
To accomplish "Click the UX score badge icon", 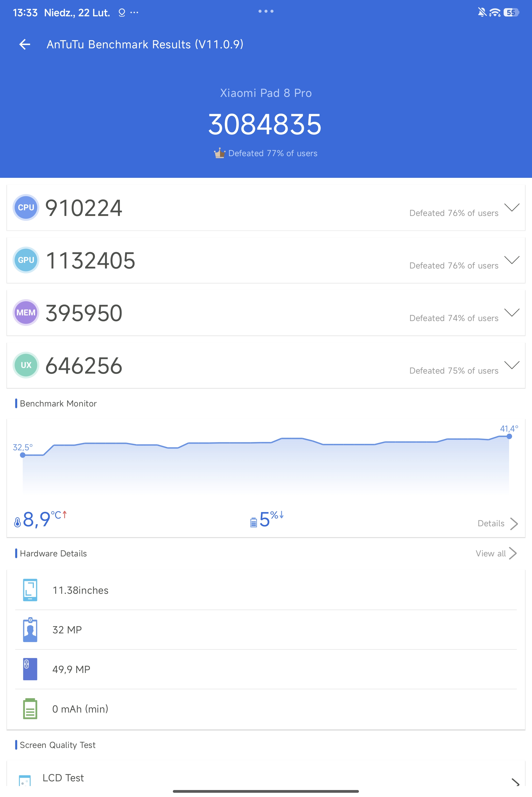I will [26, 365].
